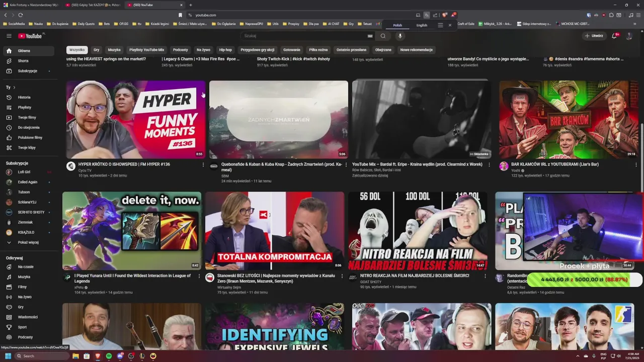644x362 pixels.
Task: Select the Piłka nożna filter chip
Action: click(318, 50)
